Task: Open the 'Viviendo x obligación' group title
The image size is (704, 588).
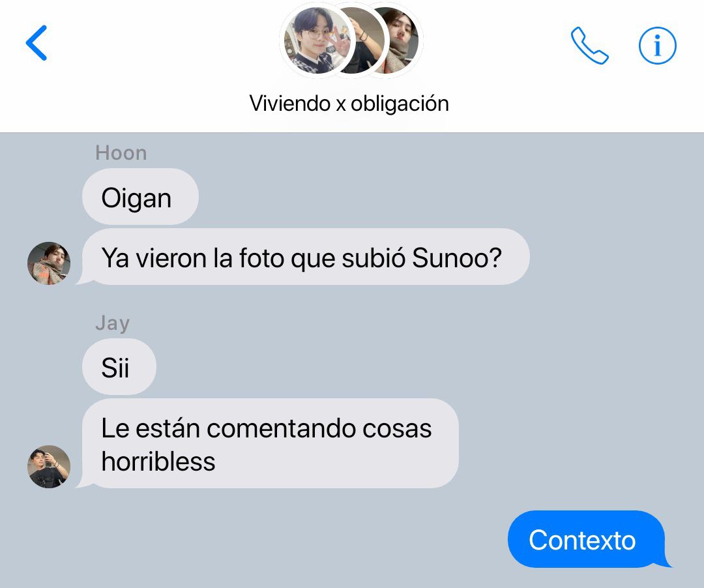Action: (x=349, y=103)
